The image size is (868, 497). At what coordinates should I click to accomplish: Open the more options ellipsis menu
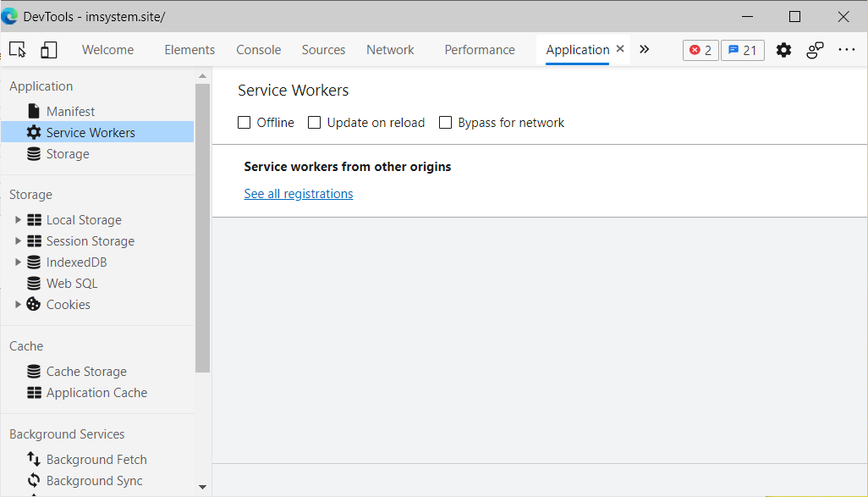pos(847,50)
